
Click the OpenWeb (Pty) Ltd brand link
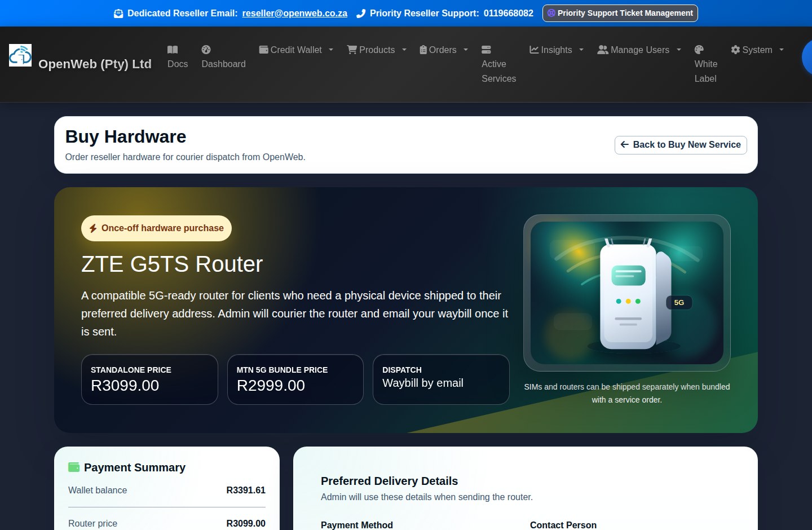(x=95, y=64)
